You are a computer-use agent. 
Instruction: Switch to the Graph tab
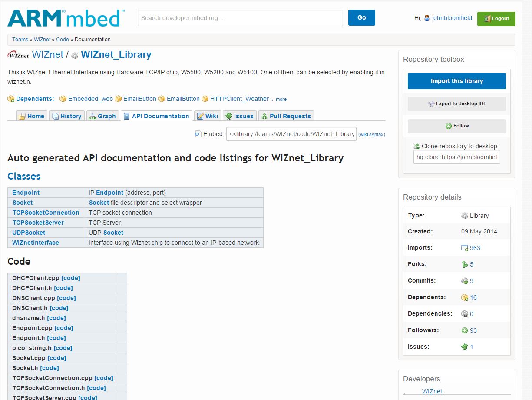tap(102, 116)
